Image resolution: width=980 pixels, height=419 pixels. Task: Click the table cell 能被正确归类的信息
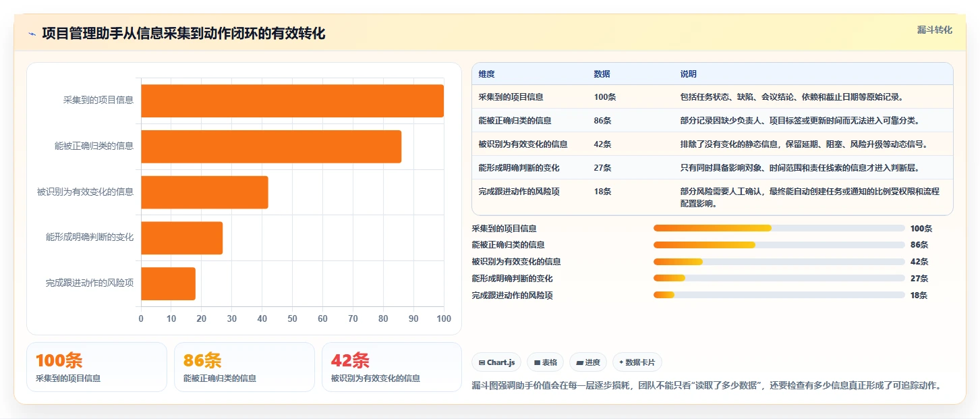(x=515, y=121)
